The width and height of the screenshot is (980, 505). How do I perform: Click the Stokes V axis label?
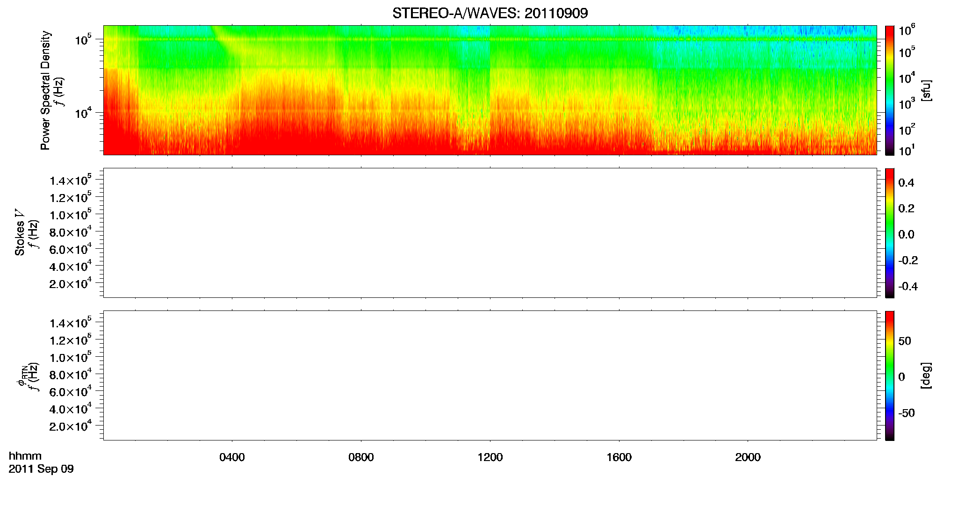(20, 232)
